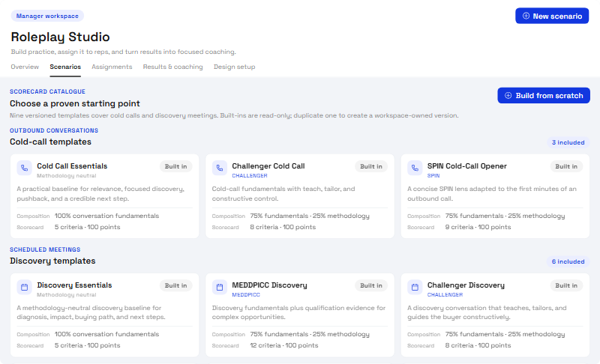Click Built in badge on Challenger Discovery
The width and height of the screenshot is (600, 364).
pos(566,285)
